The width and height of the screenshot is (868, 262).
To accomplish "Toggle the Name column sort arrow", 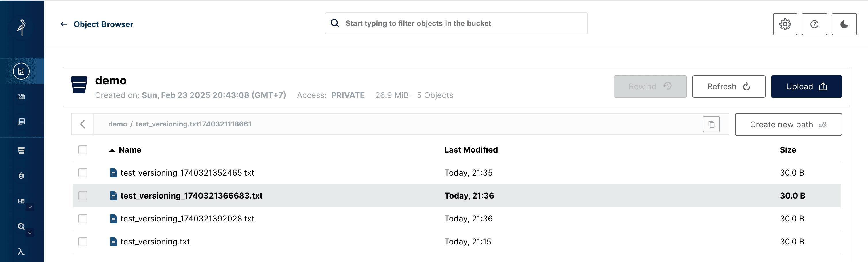I will pos(112,150).
